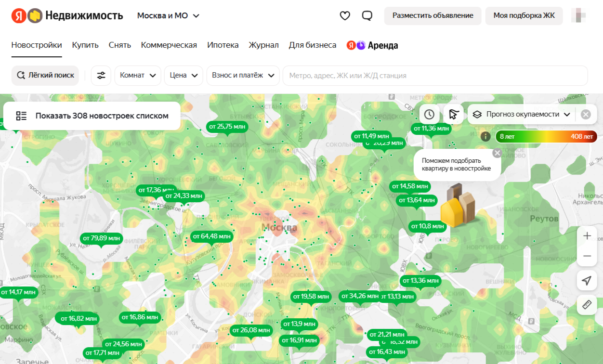Switch to the Купить tab
The height and width of the screenshot is (364, 603).
tap(85, 45)
